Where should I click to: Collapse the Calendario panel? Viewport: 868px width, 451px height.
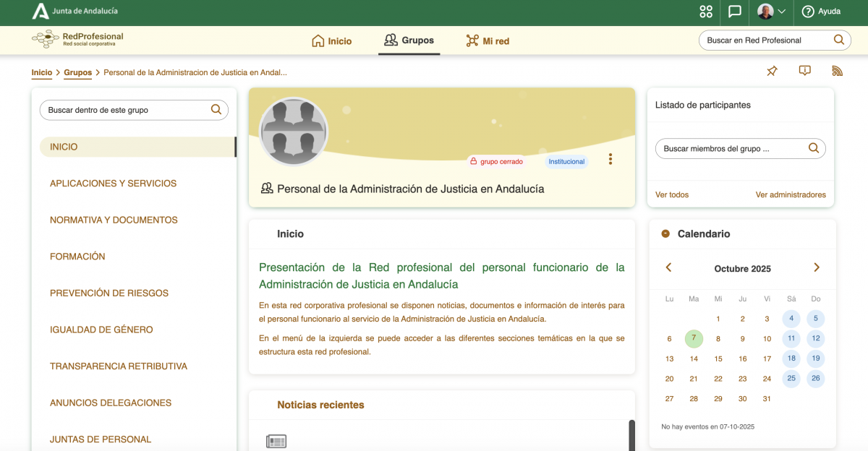click(665, 233)
